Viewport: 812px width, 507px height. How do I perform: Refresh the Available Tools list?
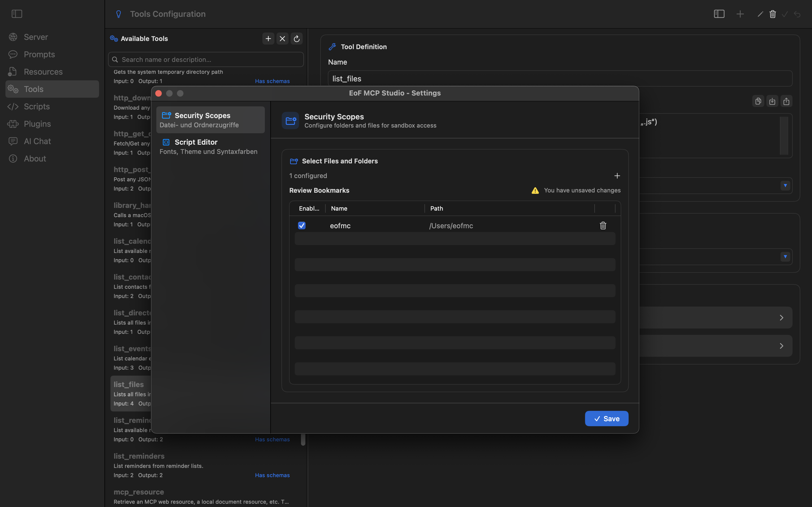click(x=296, y=39)
